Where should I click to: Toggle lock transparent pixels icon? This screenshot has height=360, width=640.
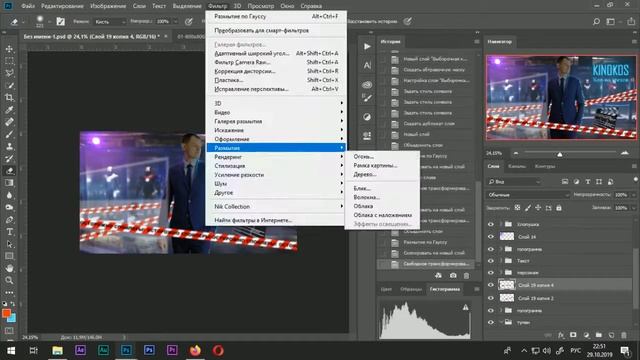(x=518, y=208)
